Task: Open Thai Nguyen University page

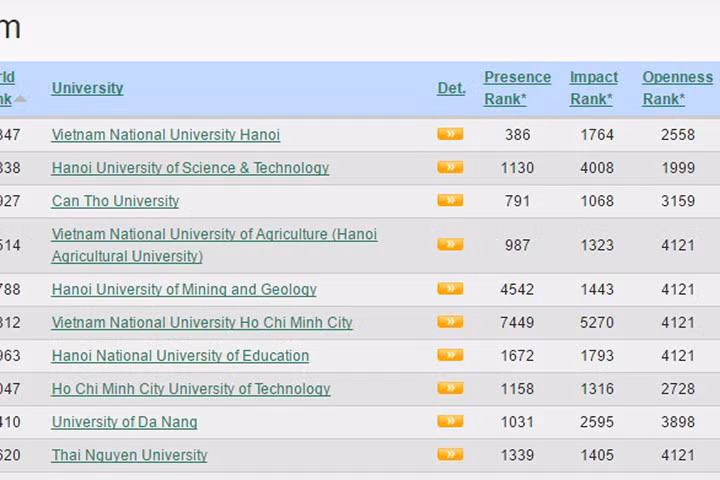Action: click(129, 455)
